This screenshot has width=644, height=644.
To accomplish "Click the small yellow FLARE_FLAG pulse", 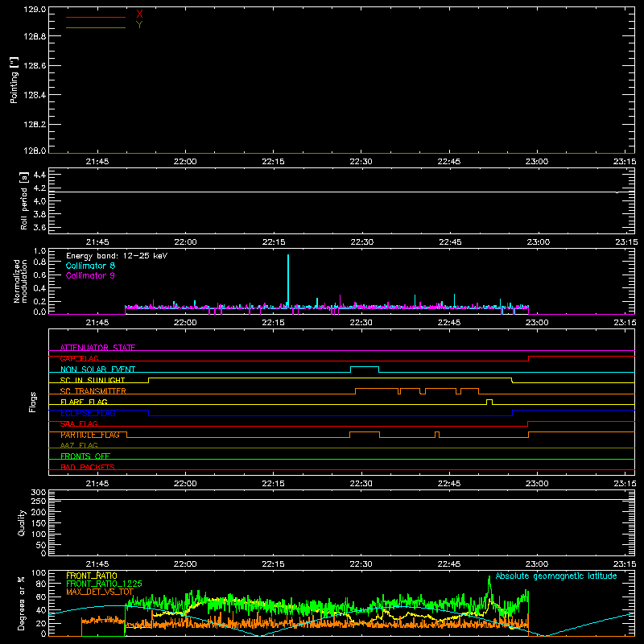I will 489,400.
